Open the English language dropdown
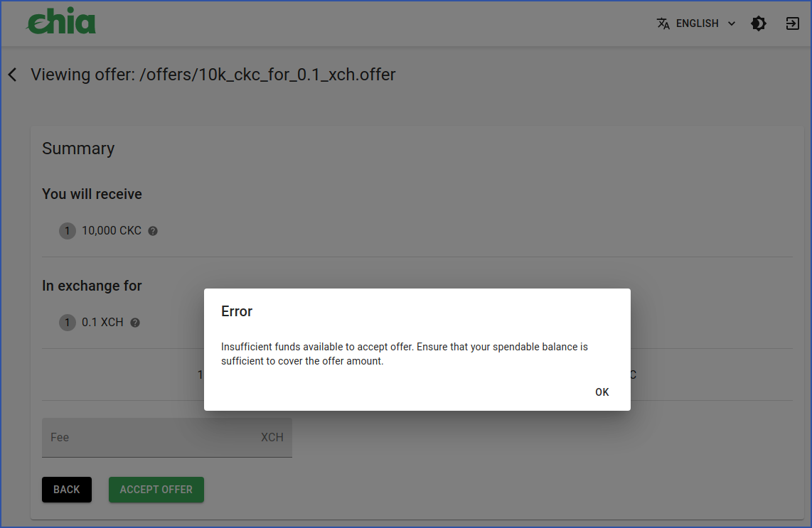The width and height of the screenshot is (812, 528). (x=696, y=23)
